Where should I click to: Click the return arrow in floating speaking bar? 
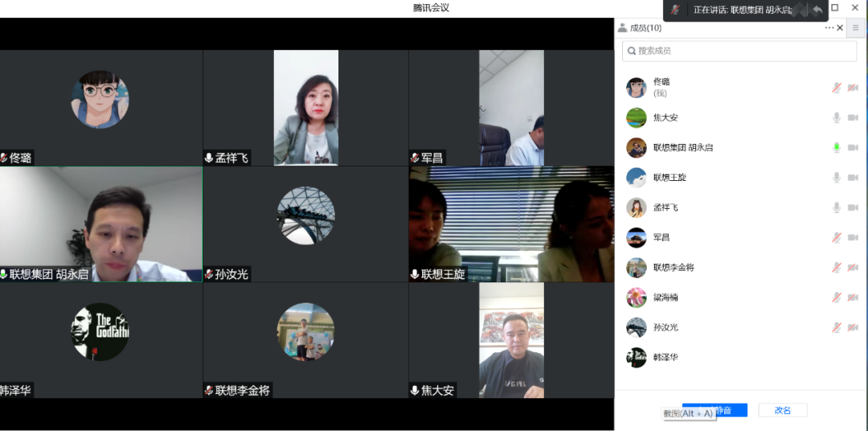817,10
